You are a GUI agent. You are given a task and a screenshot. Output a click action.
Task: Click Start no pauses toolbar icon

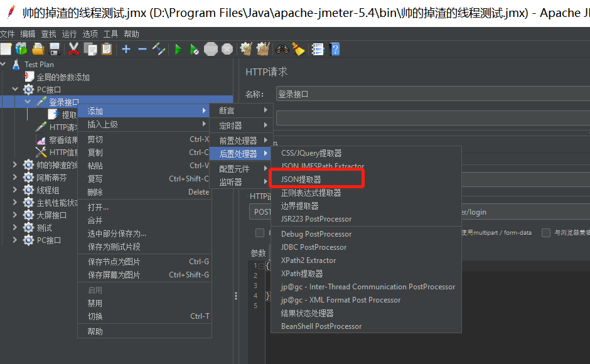point(194,49)
